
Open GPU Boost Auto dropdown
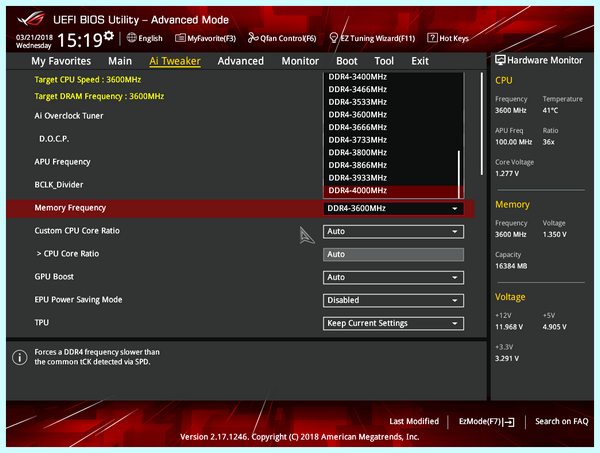point(393,277)
